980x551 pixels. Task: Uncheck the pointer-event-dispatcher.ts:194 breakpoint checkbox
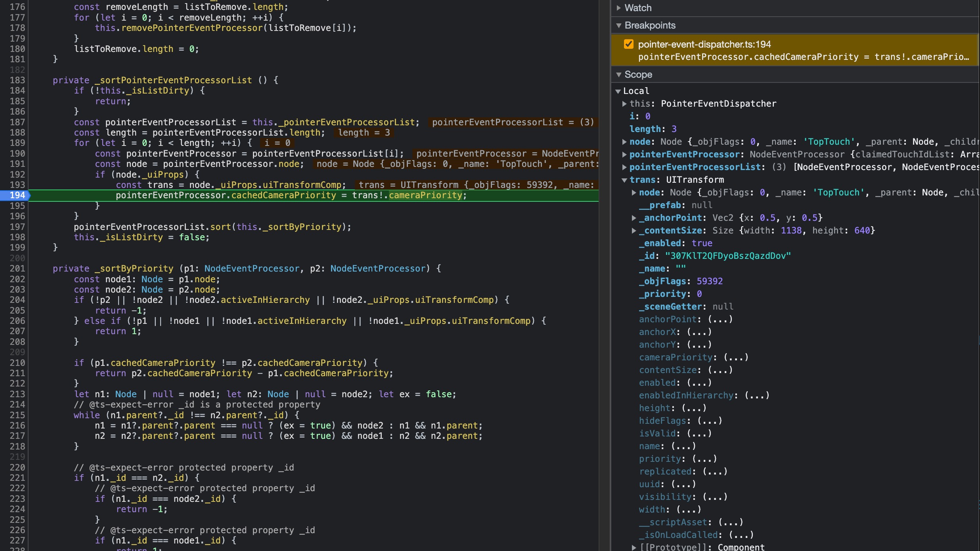pyautogui.click(x=628, y=44)
